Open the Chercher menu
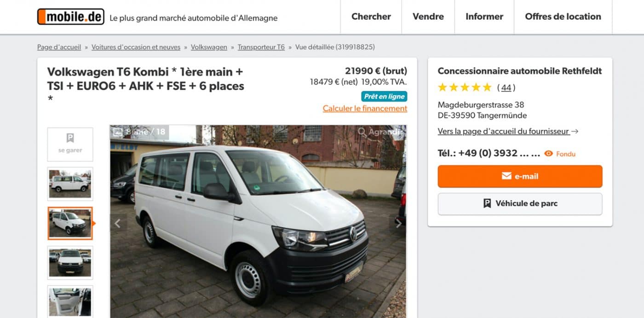Viewport: 644px width, 318px height. tap(371, 17)
